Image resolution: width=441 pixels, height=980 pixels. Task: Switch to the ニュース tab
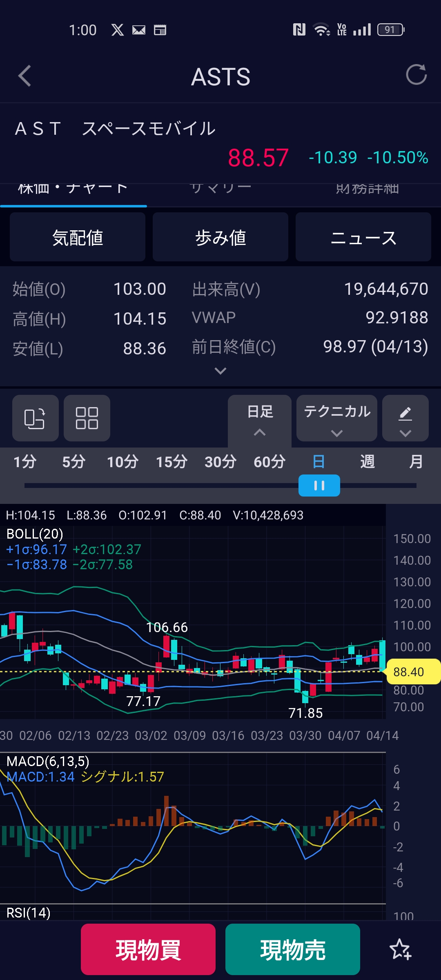tap(363, 237)
